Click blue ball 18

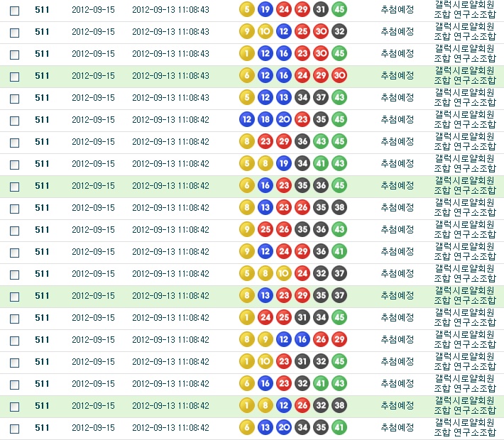[265, 119]
